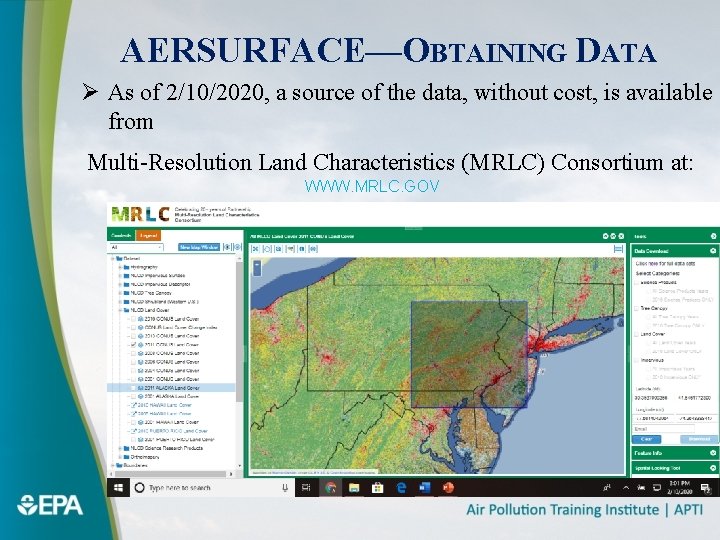Open Chrome from the taskbar

331,488
